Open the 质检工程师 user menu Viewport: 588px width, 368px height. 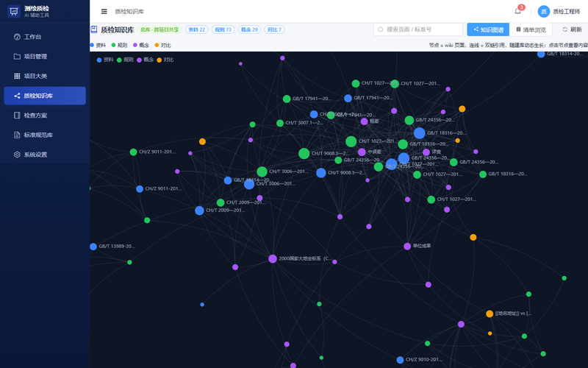coord(559,11)
